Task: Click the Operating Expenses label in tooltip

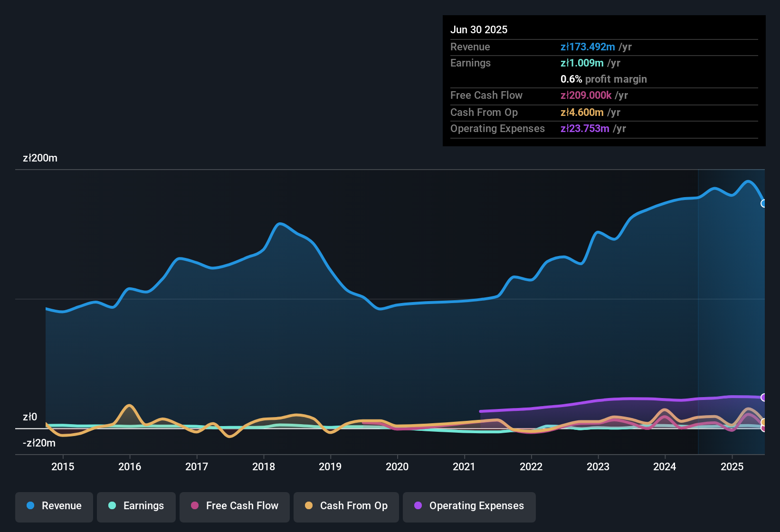Action: (x=497, y=128)
